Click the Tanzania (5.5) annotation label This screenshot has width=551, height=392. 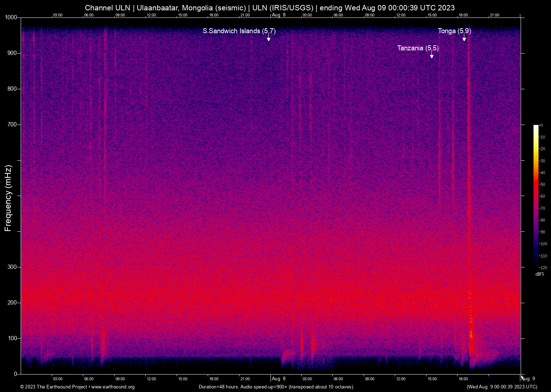point(418,48)
